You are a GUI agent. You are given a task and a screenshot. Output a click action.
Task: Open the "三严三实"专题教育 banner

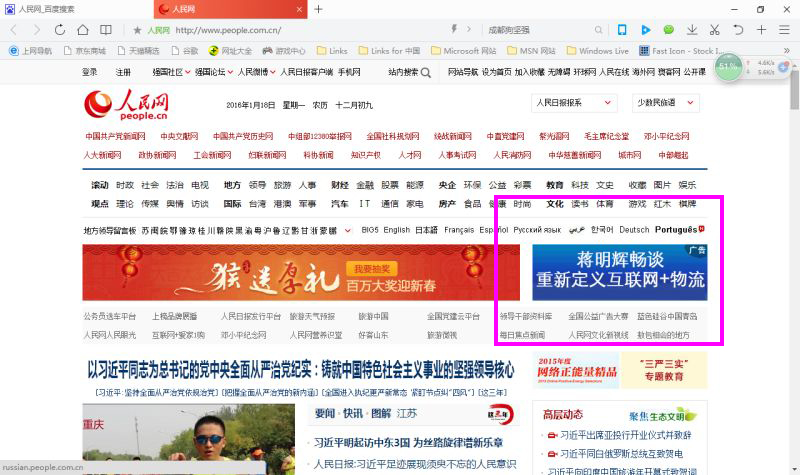click(x=664, y=370)
